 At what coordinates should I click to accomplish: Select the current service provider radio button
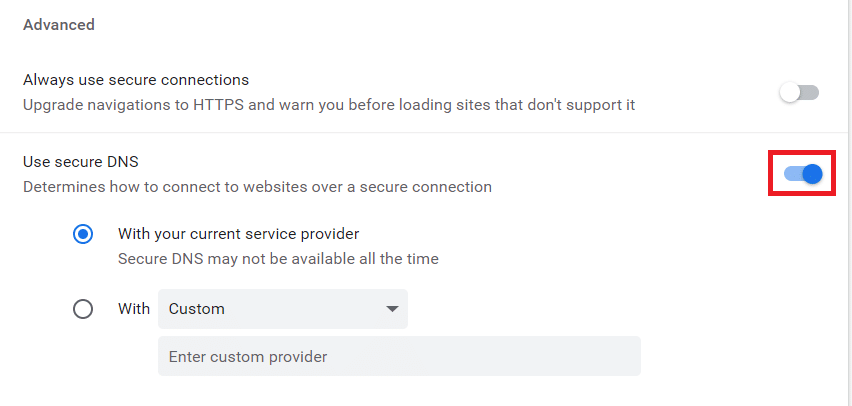pyautogui.click(x=83, y=235)
